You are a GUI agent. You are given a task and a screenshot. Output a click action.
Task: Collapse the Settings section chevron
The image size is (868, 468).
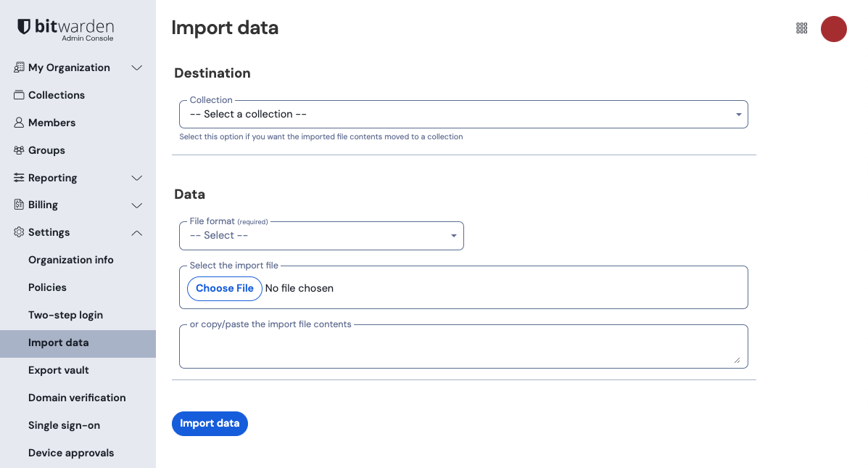(137, 233)
